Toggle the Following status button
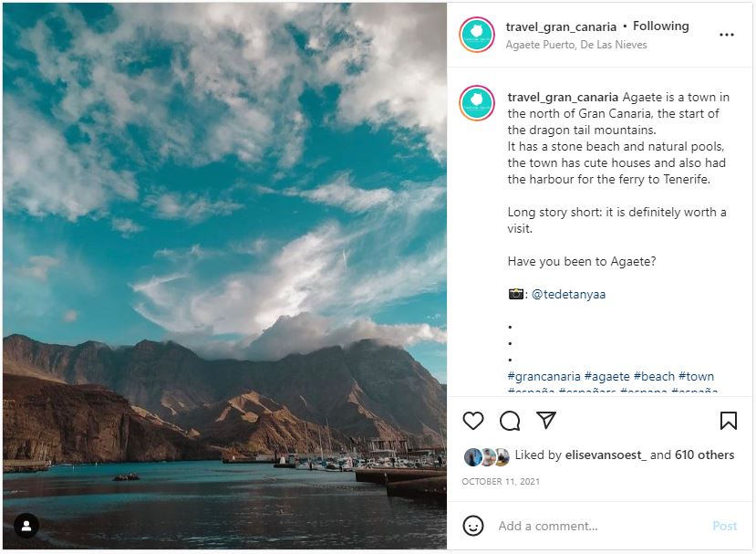 click(660, 26)
